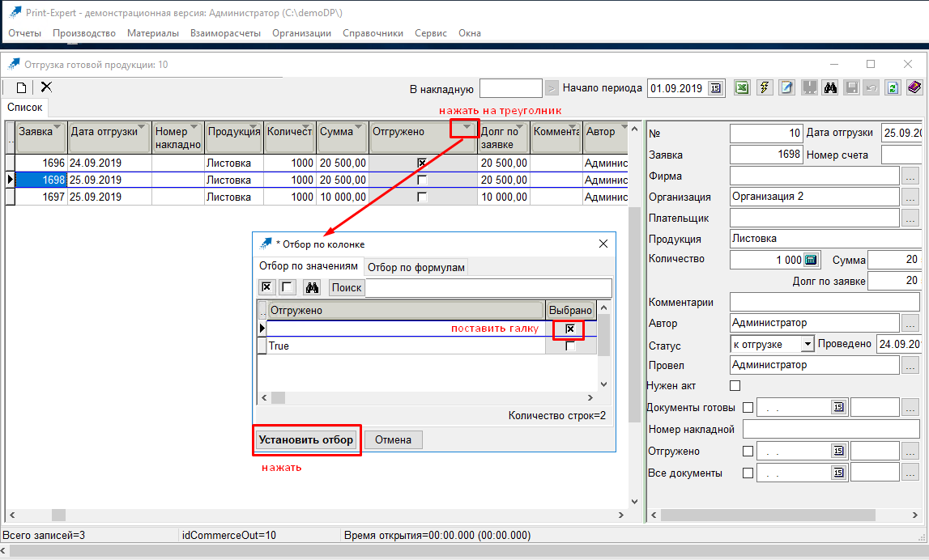Open the calendar picker for Начало периода
Image resolution: width=929 pixels, height=560 pixels.
716,88
